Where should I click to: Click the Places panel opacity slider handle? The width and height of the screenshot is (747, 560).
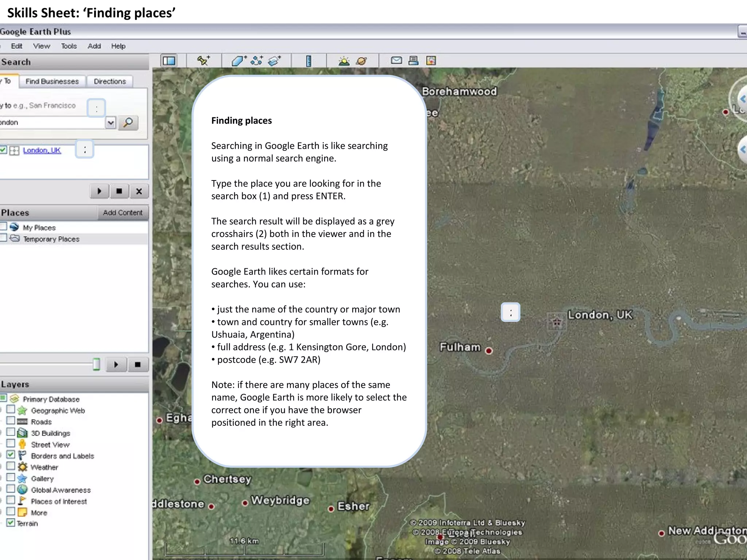click(96, 364)
